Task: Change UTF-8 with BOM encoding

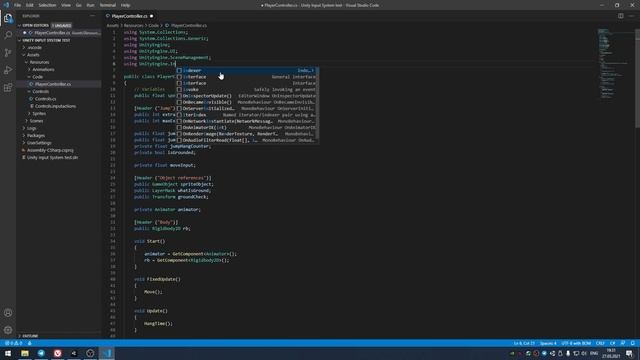Action: tap(576, 343)
